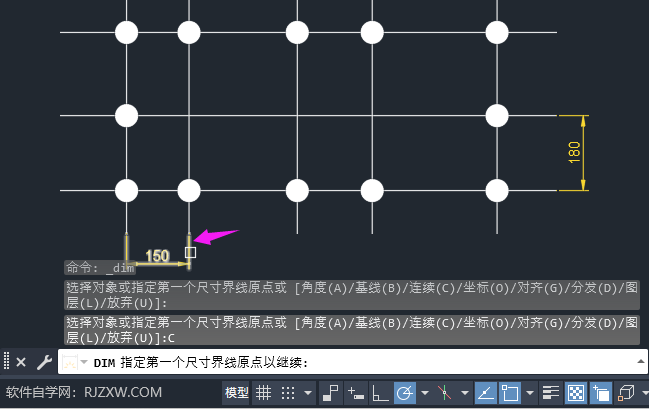Toggle selection cycling icon
The width and height of the screenshot is (649, 409).
(x=601, y=392)
